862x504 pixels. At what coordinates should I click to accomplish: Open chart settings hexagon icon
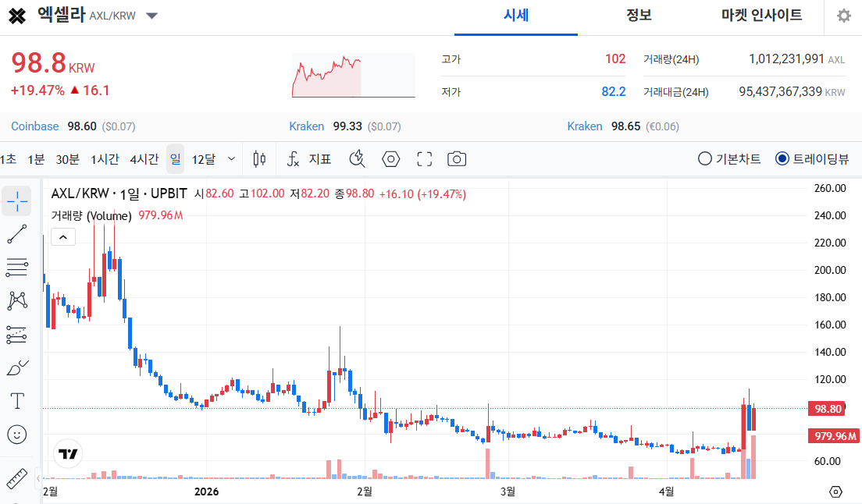(391, 159)
